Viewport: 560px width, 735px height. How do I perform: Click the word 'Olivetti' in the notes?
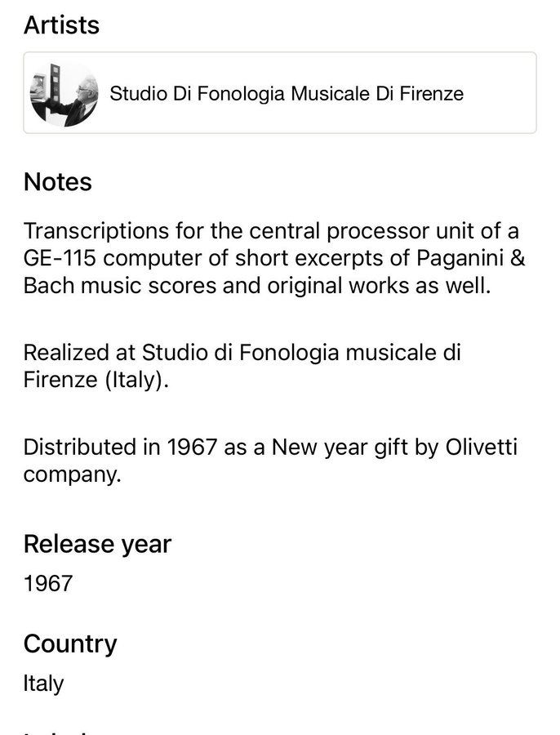[482, 447]
